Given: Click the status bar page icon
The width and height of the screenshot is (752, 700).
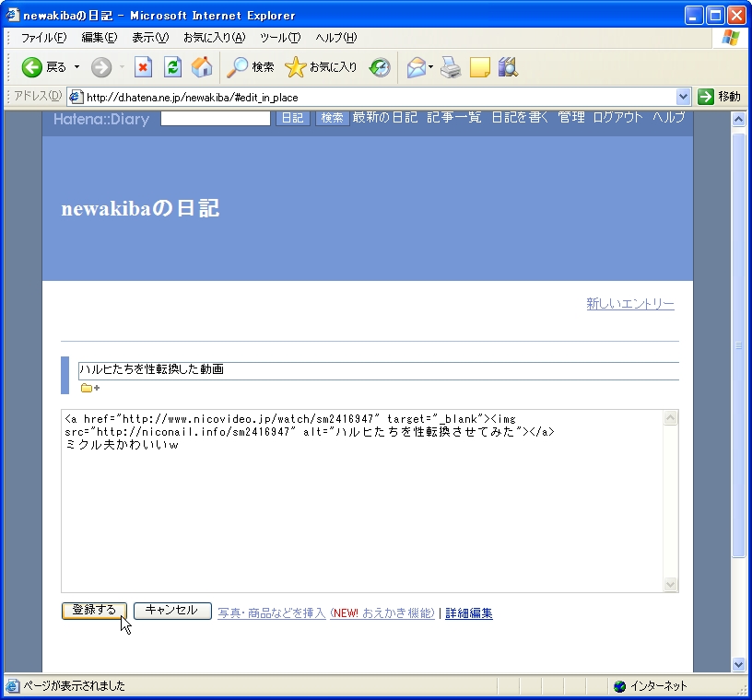Looking at the screenshot, I should (13, 686).
